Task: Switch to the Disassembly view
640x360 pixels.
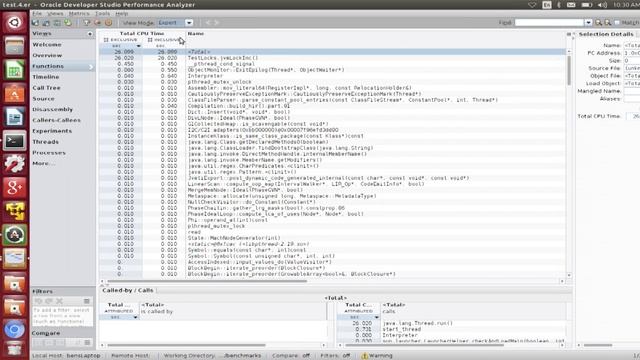Action: 53,109
